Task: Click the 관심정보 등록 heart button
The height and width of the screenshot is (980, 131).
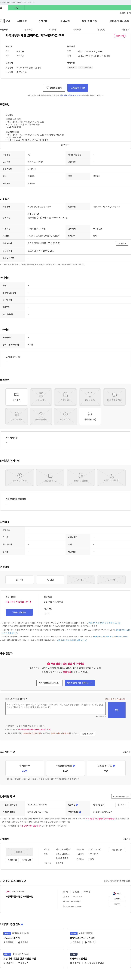Action: (x=54, y=88)
